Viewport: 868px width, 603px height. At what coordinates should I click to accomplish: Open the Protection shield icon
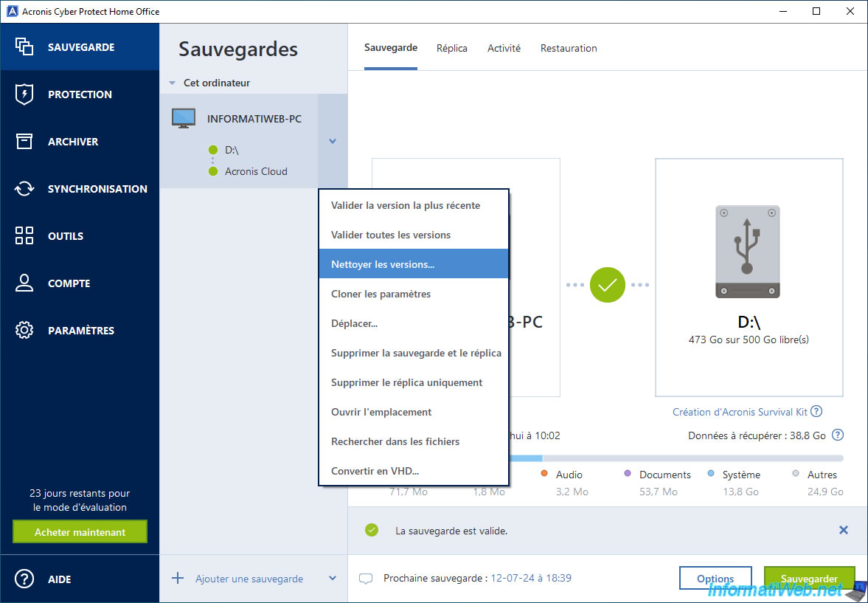pos(24,94)
